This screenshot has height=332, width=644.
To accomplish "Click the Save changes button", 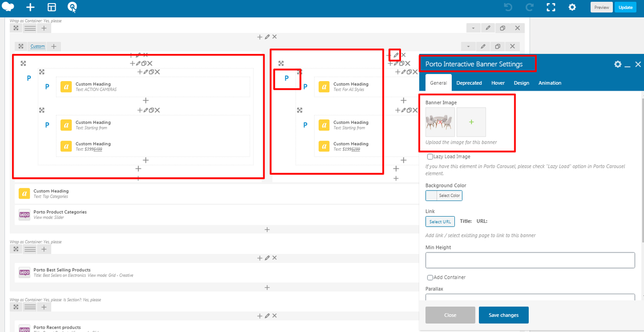I will pyautogui.click(x=503, y=315).
